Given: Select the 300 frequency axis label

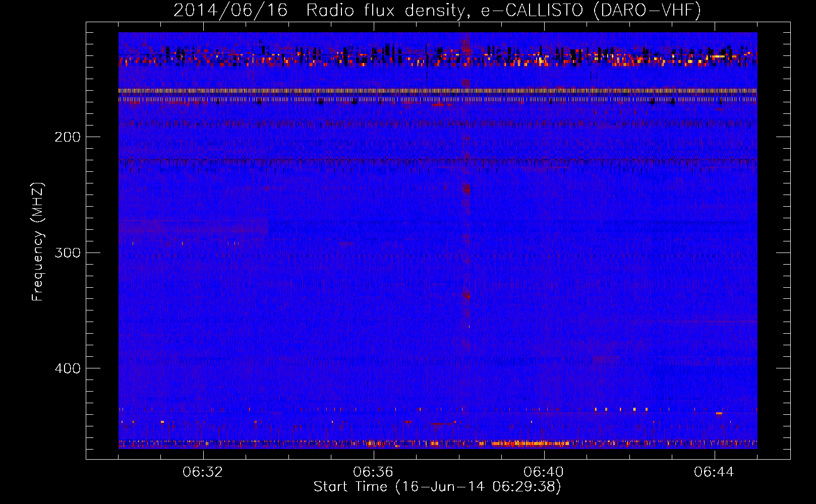Looking at the screenshot, I should tap(68, 253).
